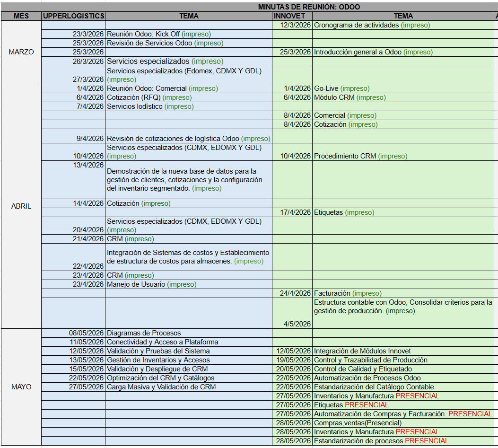Click date cell 08/05/2026
Image resolution: width=498 pixels, height=448 pixels.
(x=73, y=334)
